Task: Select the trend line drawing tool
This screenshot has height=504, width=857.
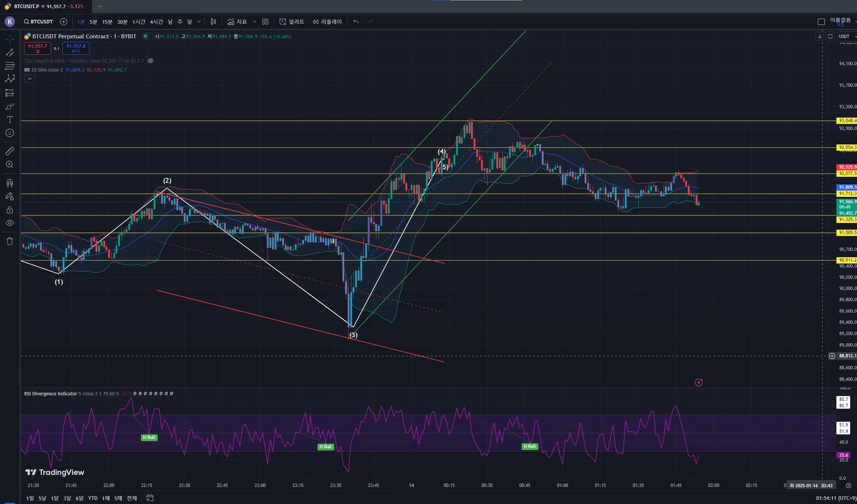Action: 9,53
